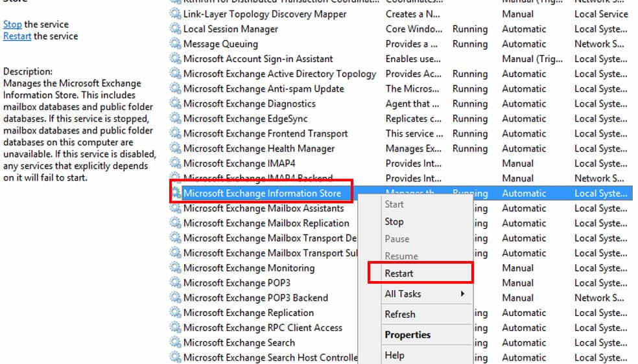The image size is (638, 364).
Task: Select Microsoft Exchange Health Manager service
Action: 259,149
